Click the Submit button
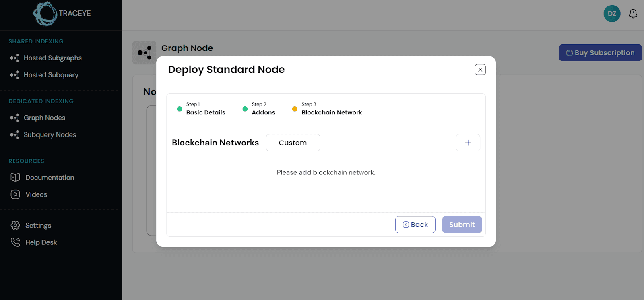The height and width of the screenshot is (300, 644). pos(462,225)
